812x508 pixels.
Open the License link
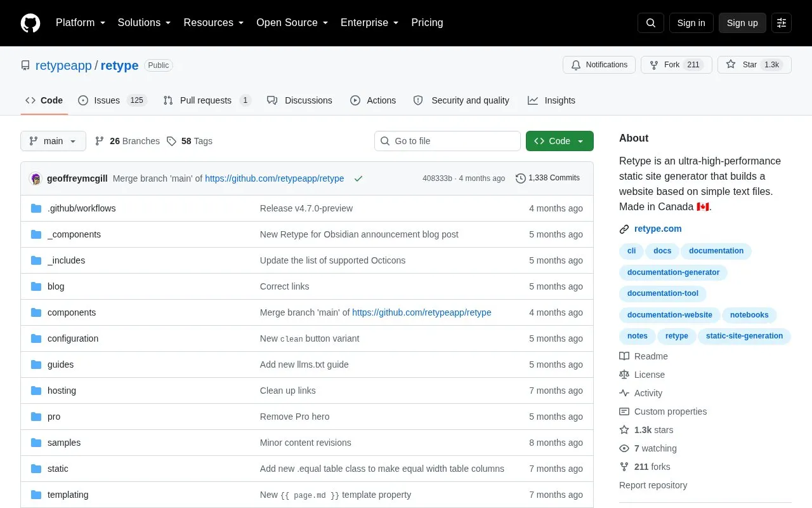[642, 375]
